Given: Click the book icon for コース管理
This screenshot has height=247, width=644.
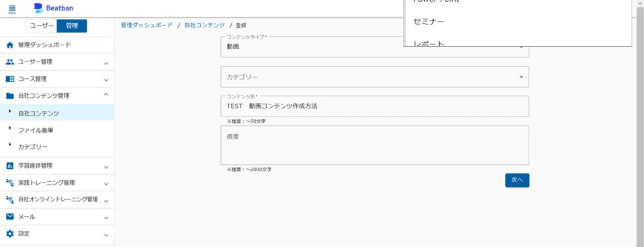Looking at the screenshot, I should pos(10,79).
